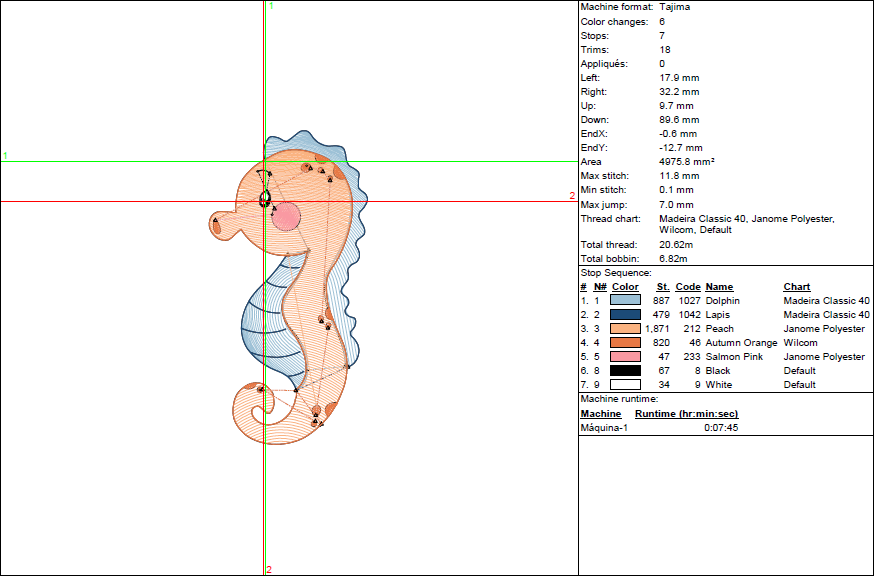Click the 'N#' column header
This screenshot has width=874, height=576.
600,287
